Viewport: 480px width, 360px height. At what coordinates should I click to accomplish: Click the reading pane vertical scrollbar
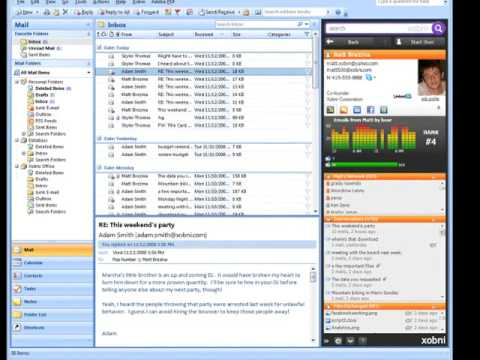point(313,304)
